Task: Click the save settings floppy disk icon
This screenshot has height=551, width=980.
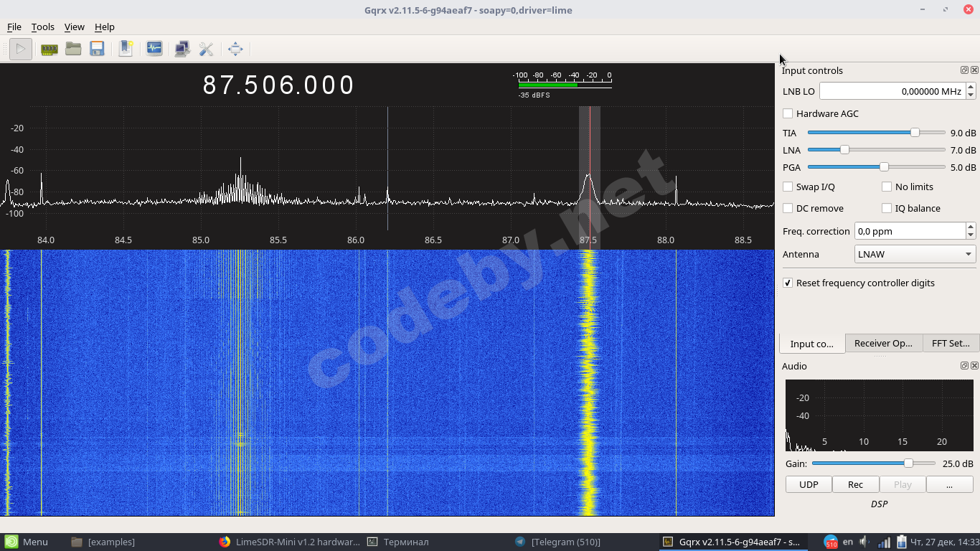Action: click(97, 49)
